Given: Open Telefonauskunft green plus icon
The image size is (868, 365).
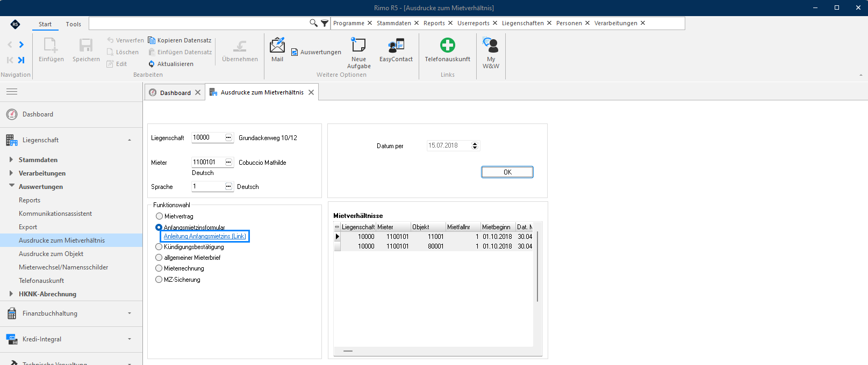Looking at the screenshot, I should (447, 45).
